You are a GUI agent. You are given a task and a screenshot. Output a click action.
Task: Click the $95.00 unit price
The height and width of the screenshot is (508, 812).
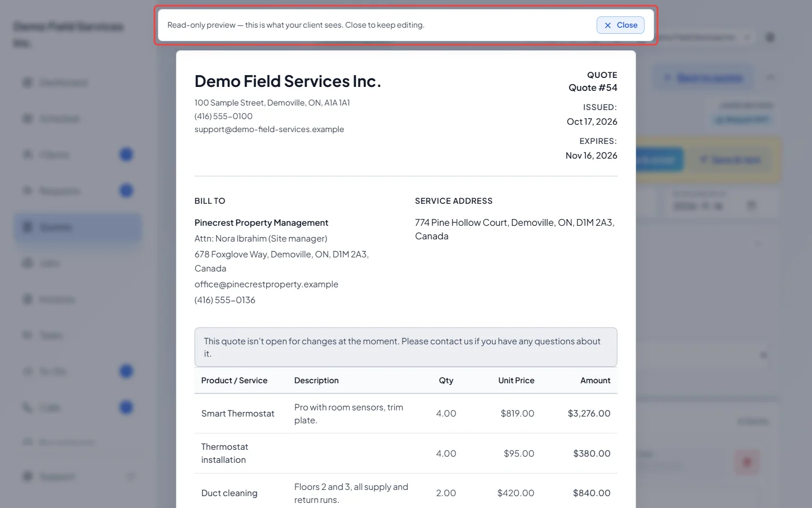(519, 454)
